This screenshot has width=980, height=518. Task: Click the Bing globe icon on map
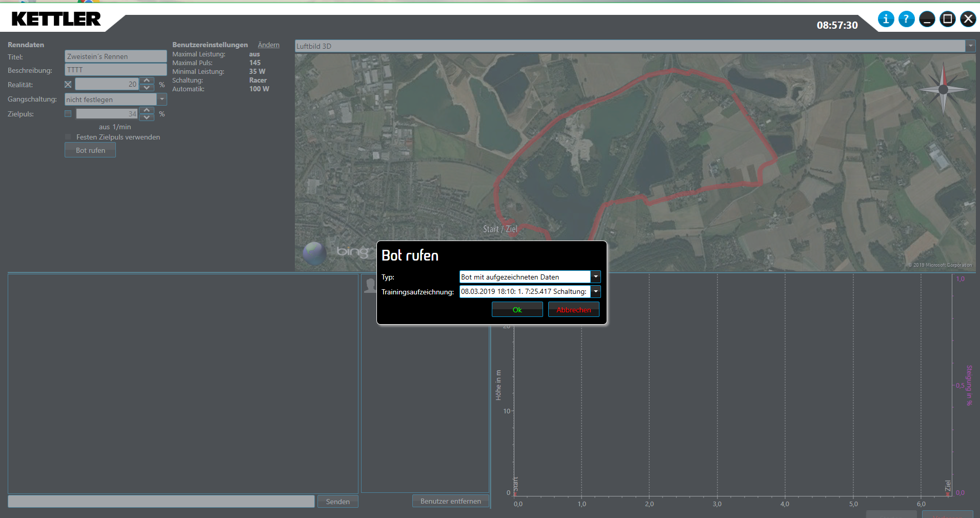pyautogui.click(x=314, y=253)
